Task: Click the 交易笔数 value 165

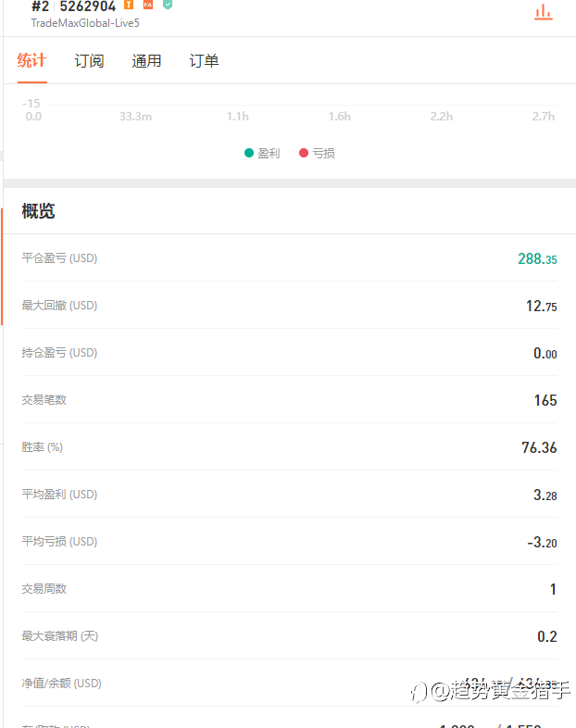Action: (545, 400)
